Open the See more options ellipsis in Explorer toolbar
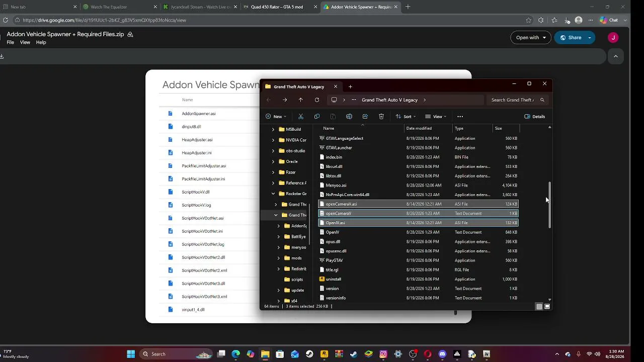Image resolution: width=644 pixels, height=362 pixels. point(460,116)
